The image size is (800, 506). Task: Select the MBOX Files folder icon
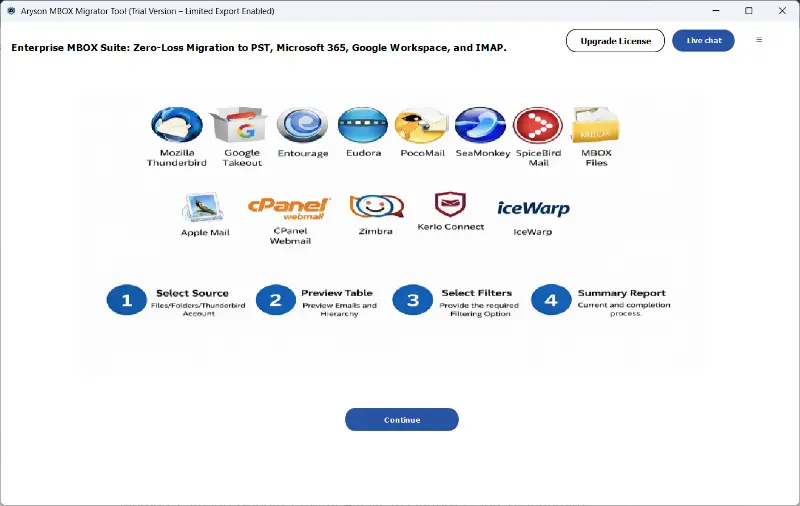[x=595, y=125]
